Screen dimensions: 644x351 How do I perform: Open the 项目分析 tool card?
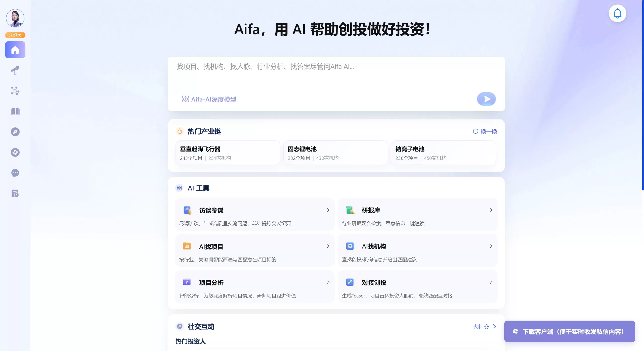(x=254, y=287)
